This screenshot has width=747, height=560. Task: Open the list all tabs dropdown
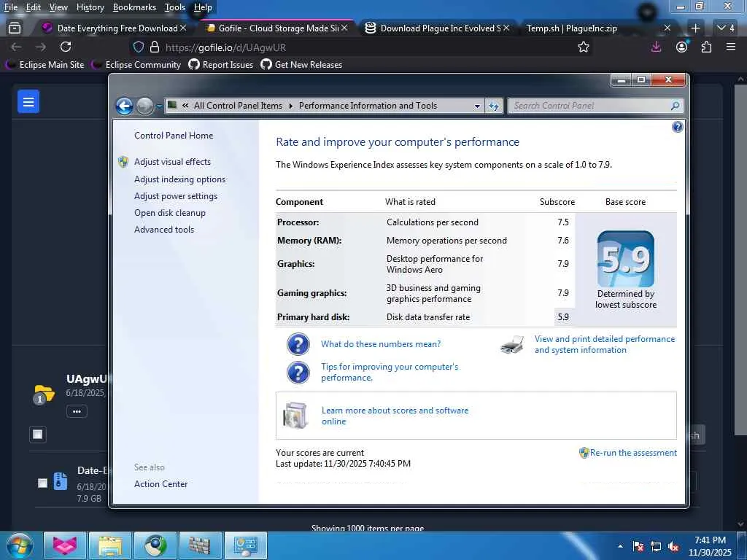click(725, 28)
